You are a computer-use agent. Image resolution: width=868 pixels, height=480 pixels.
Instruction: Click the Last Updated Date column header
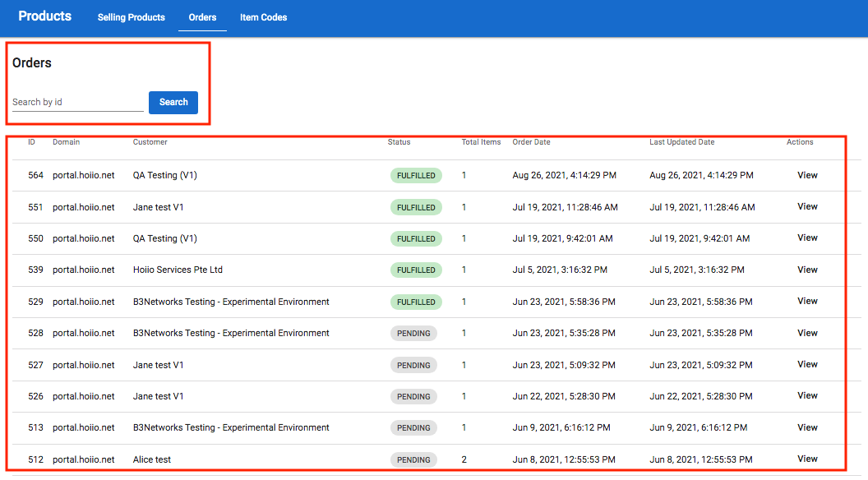click(682, 142)
